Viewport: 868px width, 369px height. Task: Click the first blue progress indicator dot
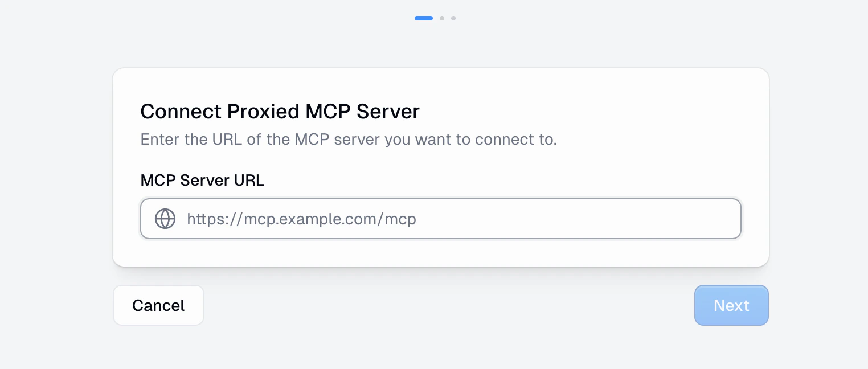click(423, 18)
